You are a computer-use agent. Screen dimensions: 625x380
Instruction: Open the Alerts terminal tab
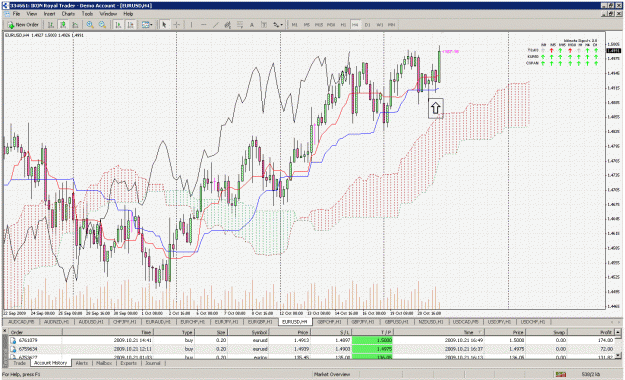[x=82, y=363]
